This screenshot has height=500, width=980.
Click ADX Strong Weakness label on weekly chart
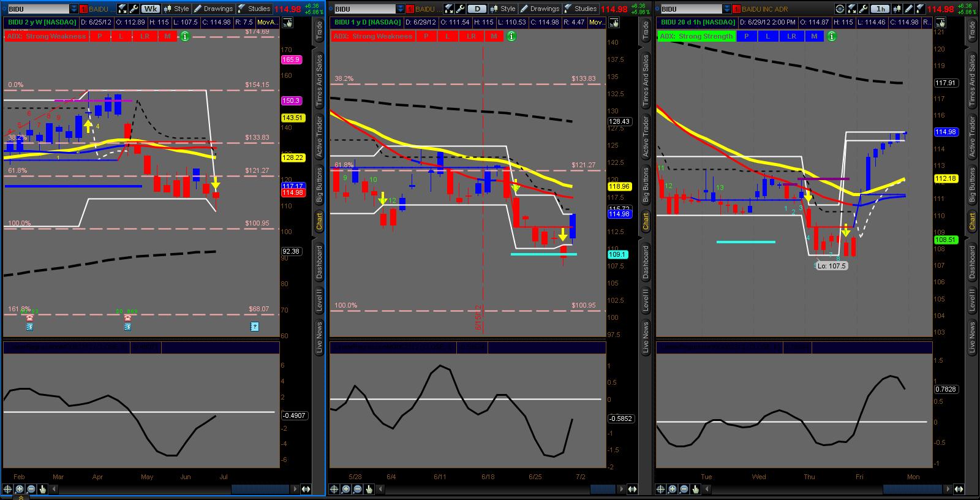[47, 36]
